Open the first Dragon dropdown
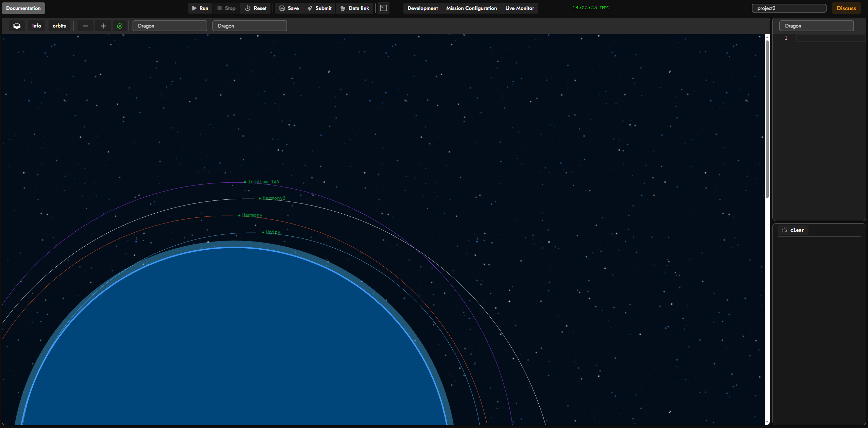868x428 pixels. [170, 26]
